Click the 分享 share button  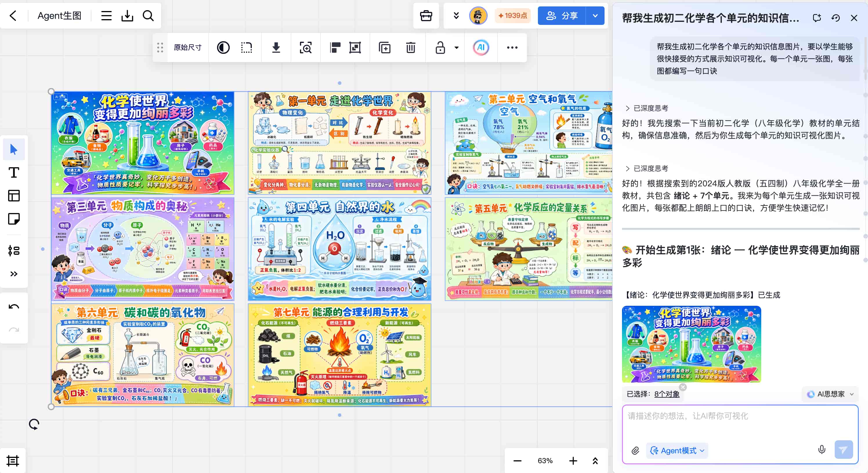(x=562, y=16)
